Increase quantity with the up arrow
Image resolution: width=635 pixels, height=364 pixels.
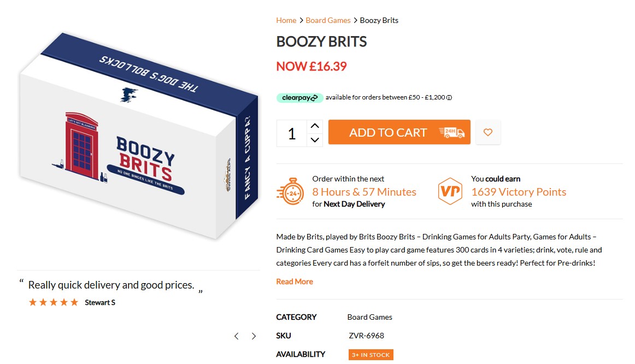[315, 126]
